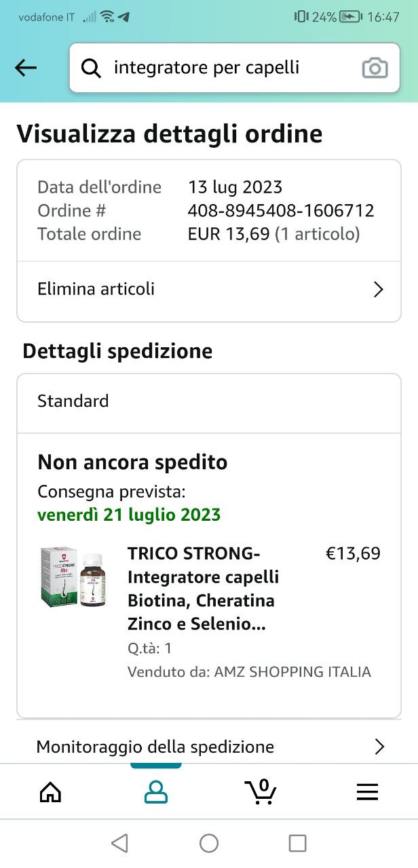Tap order number 408-8945408-1606712
The width and height of the screenshot is (418, 868).
pos(280,210)
